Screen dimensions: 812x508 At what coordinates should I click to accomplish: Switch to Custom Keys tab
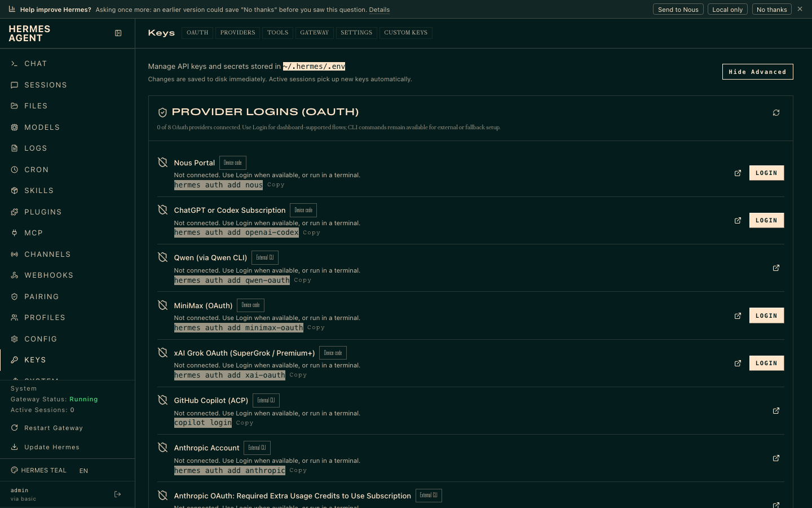pyautogui.click(x=405, y=33)
